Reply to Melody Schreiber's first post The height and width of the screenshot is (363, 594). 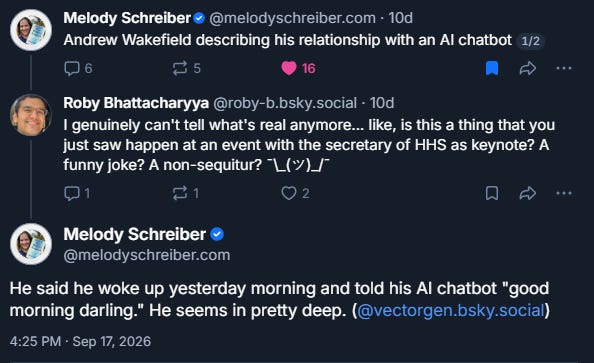(x=78, y=69)
